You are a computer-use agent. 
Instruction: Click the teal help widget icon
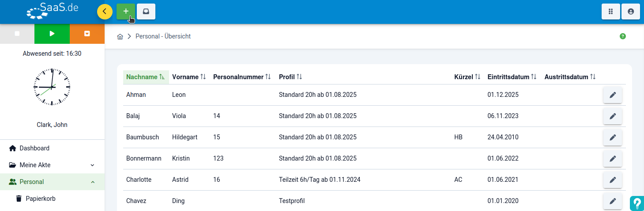point(637,203)
